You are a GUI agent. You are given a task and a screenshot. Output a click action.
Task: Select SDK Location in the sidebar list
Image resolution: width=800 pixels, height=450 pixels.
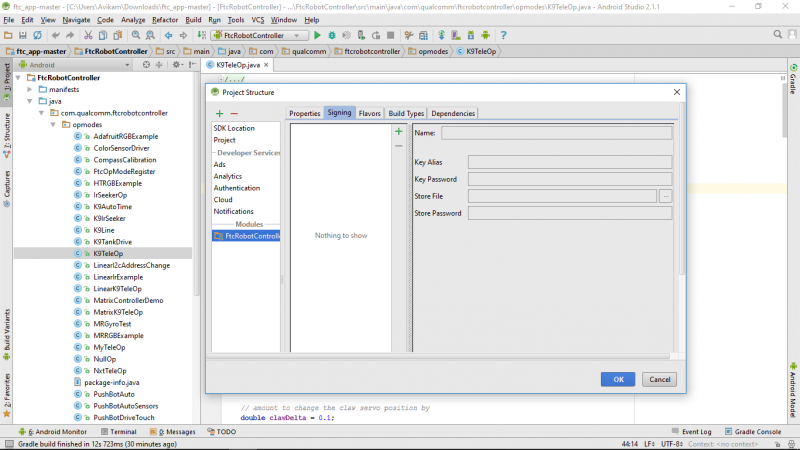point(233,128)
